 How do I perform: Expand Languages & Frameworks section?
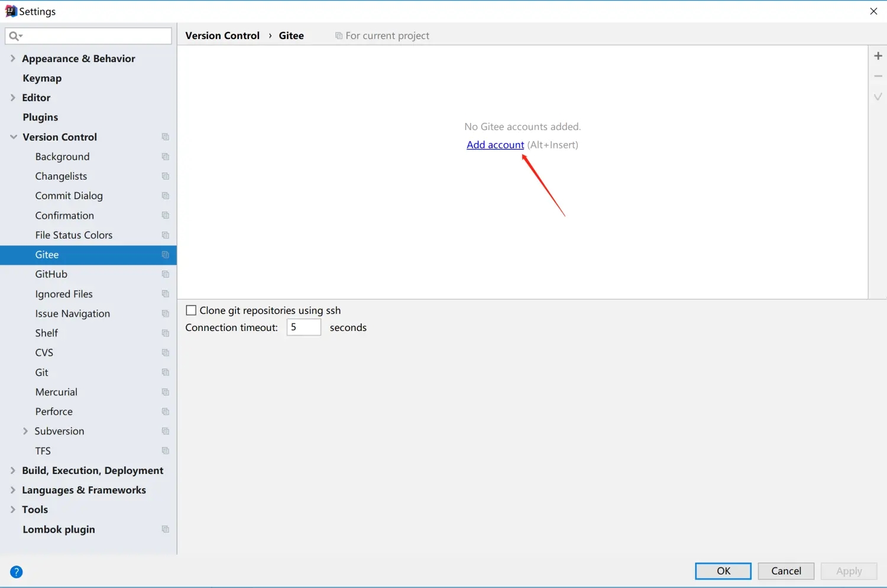(12, 490)
